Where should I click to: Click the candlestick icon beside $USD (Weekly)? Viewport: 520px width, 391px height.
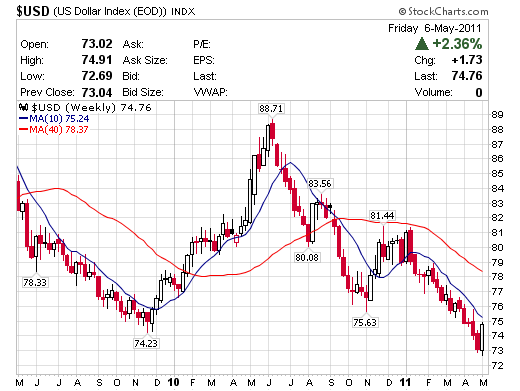[x=23, y=107]
